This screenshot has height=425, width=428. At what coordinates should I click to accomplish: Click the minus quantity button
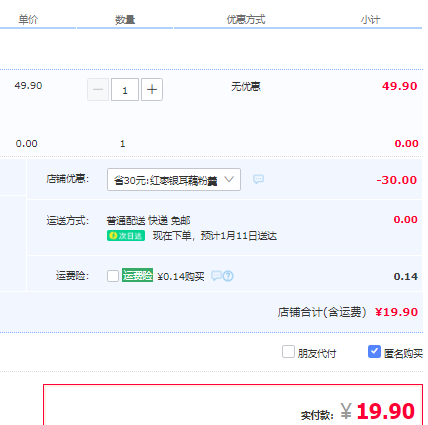98,90
